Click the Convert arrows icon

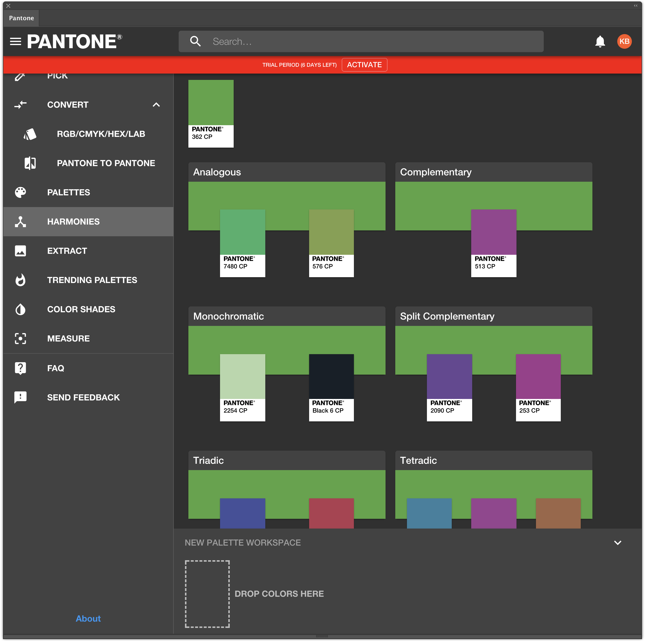pyautogui.click(x=20, y=105)
